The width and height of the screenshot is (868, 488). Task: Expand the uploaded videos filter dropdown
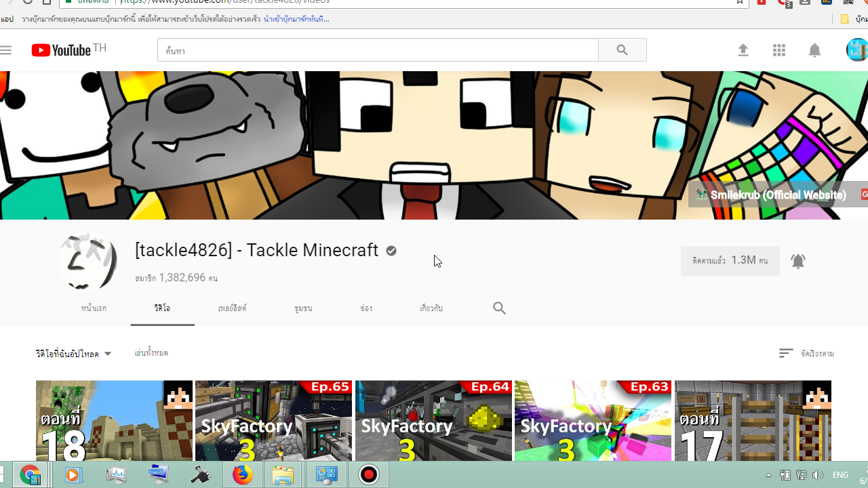pos(73,354)
